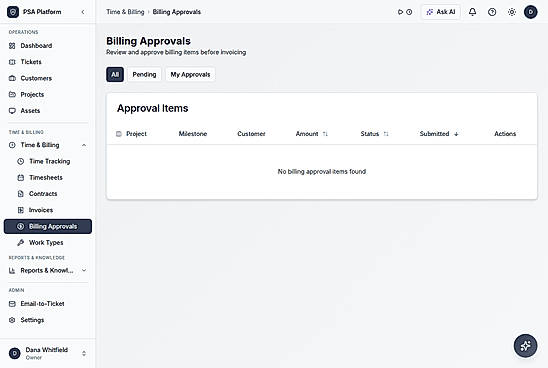Open the Assets page
The width and height of the screenshot is (548, 368).
tap(48, 111)
